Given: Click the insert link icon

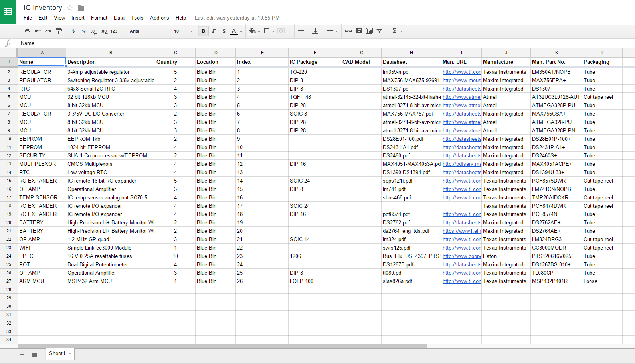Looking at the screenshot, I should click(348, 31).
